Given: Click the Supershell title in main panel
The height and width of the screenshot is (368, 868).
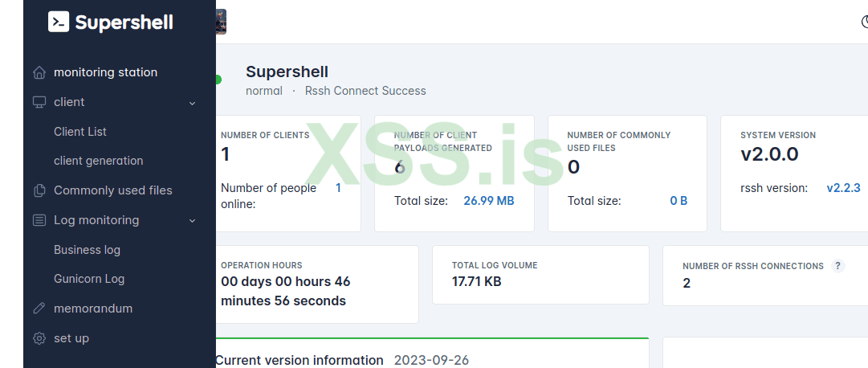Looking at the screenshot, I should click(x=287, y=72).
